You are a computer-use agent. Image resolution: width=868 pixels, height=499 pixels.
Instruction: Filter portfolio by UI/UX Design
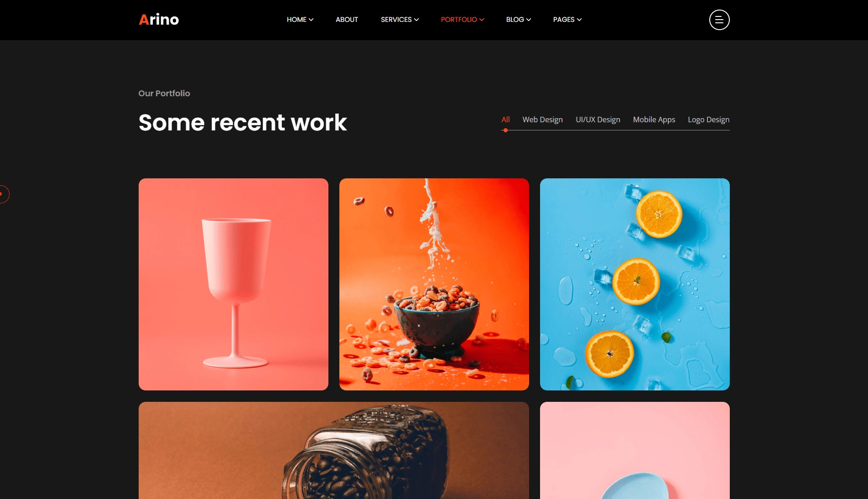[x=598, y=120]
